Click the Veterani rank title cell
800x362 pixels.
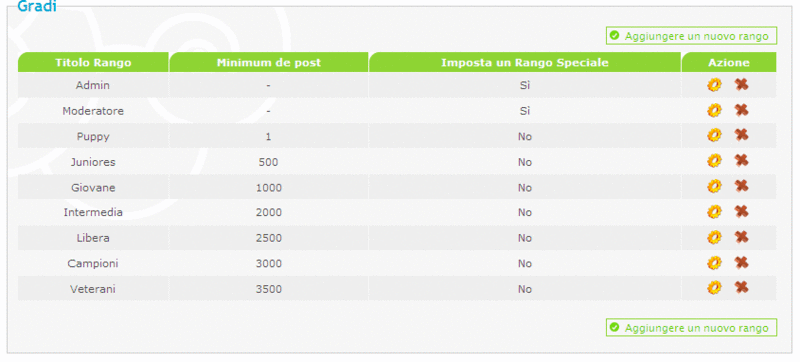(x=93, y=289)
